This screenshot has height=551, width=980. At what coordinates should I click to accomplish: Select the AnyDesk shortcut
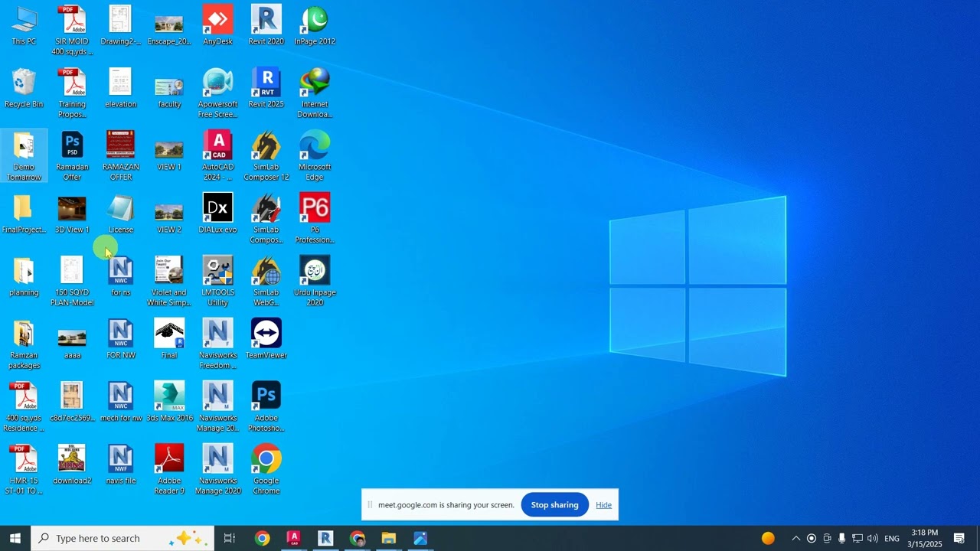(x=217, y=26)
